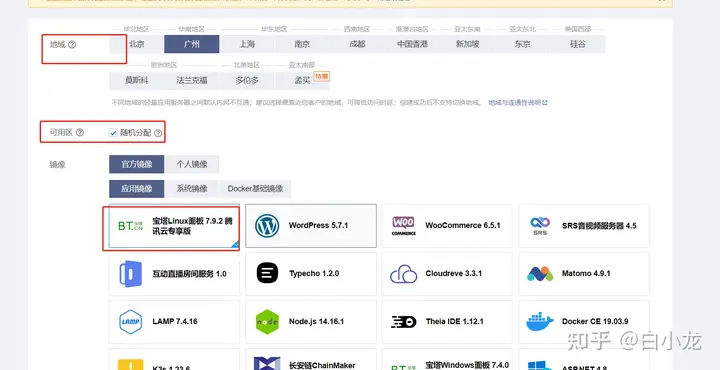Select the 宝塔Linux面板 7.9.2 image card
The image size is (720, 370).
pos(174,226)
